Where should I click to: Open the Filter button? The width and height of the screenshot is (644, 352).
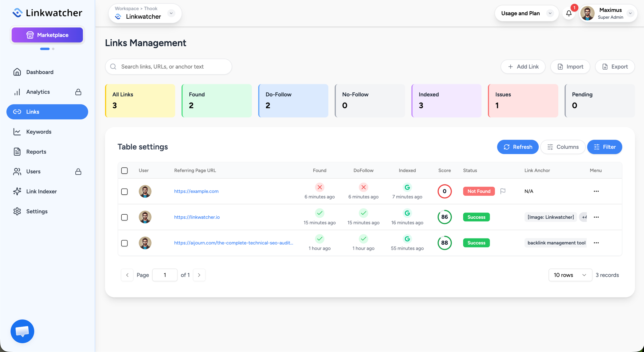(605, 147)
